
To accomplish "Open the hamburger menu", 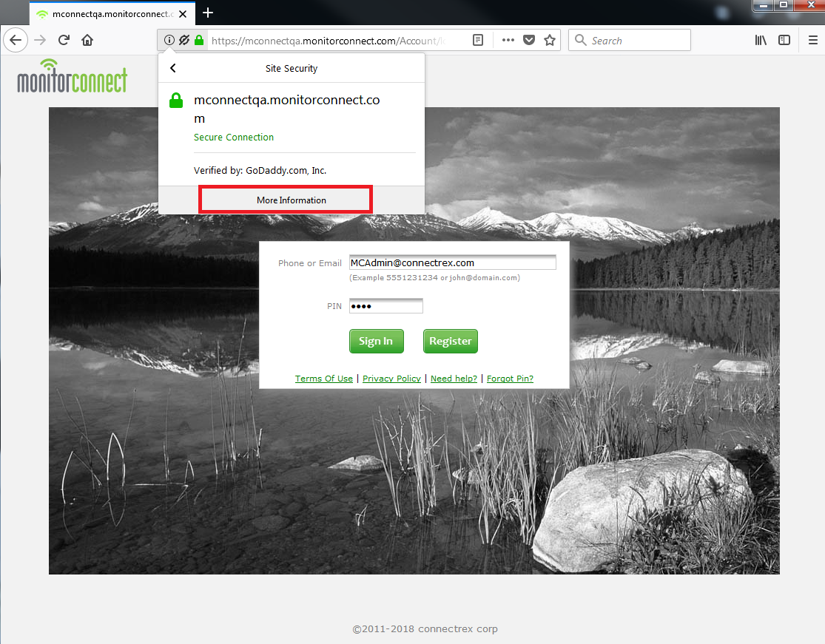I will [x=813, y=40].
